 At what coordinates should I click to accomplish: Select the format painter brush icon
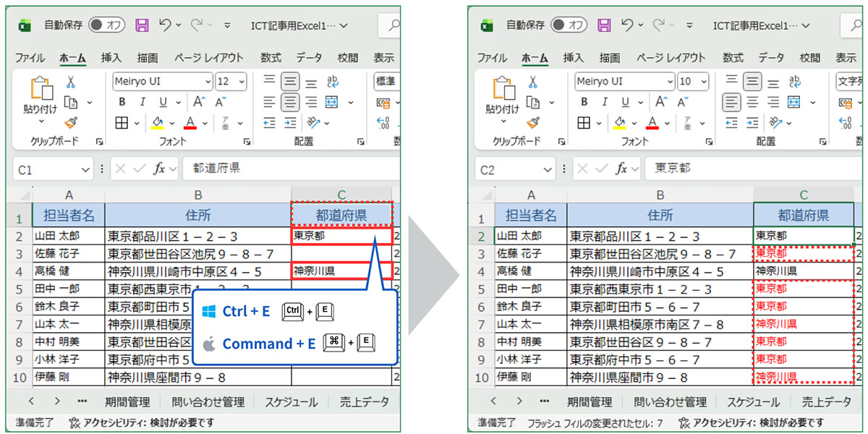point(70,123)
